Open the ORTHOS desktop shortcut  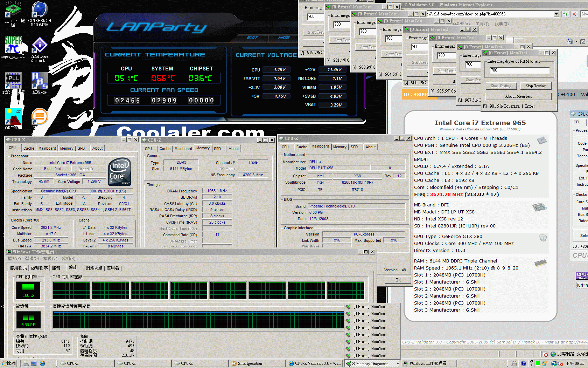tap(13, 117)
